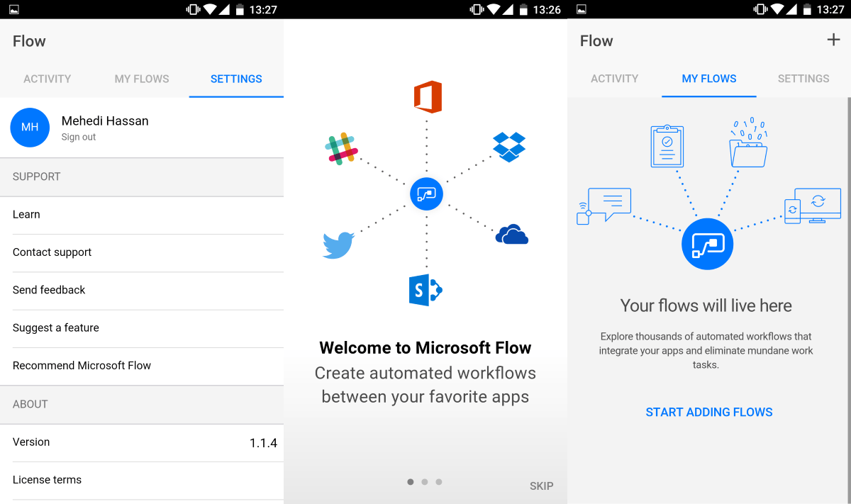
Task: Switch to the MY FLOWS tab
Action: click(x=708, y=79)
